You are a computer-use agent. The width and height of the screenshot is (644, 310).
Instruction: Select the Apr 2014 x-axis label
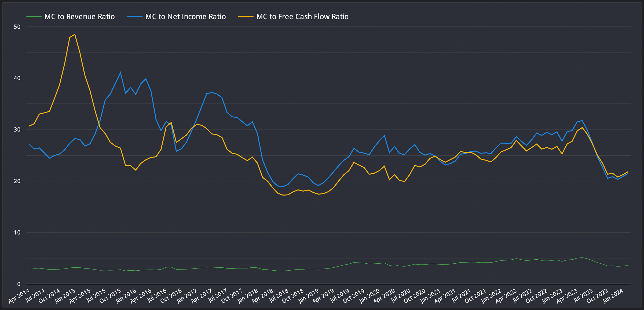click(19, 296)
